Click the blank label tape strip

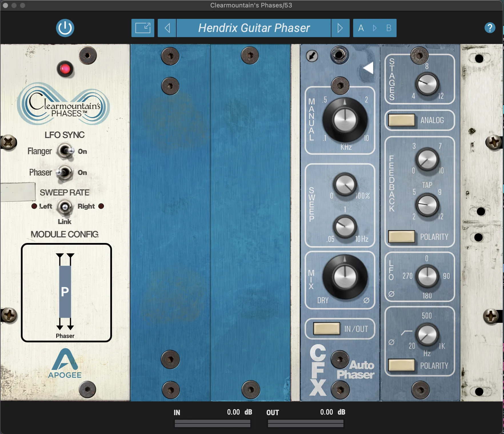point(18,192)
